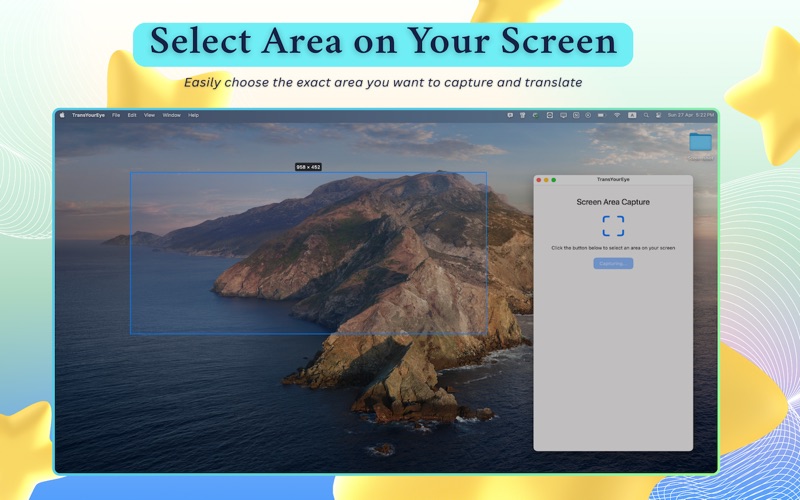Screen dimensions: 800x500
Task: Click the blue capture-frame icon
Action: tap(613, 226)
